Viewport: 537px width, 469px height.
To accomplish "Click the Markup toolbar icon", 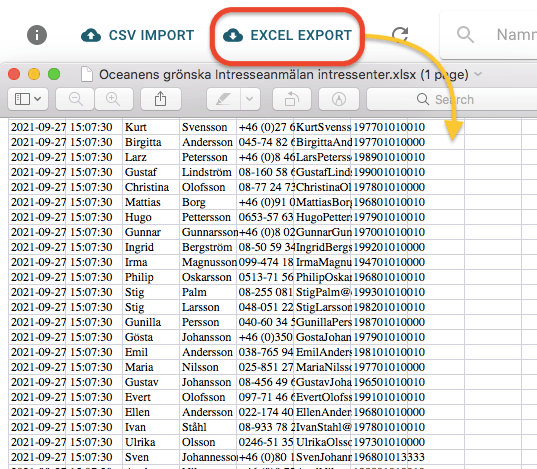I will [339, 99].
